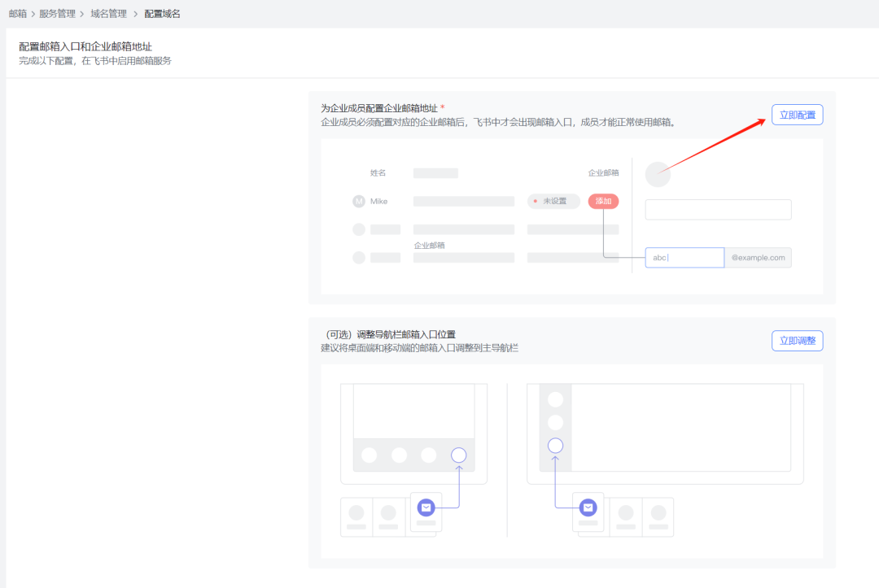Click the large gray profile avatar circle
Screen dimensions: 879x588
pyautogui.click(x=658, y=173)
